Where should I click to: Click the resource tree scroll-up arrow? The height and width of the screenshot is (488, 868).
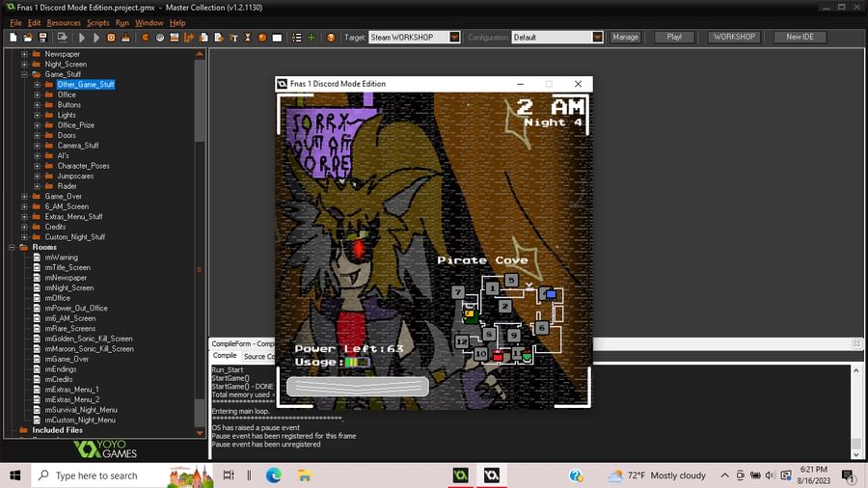200,54
